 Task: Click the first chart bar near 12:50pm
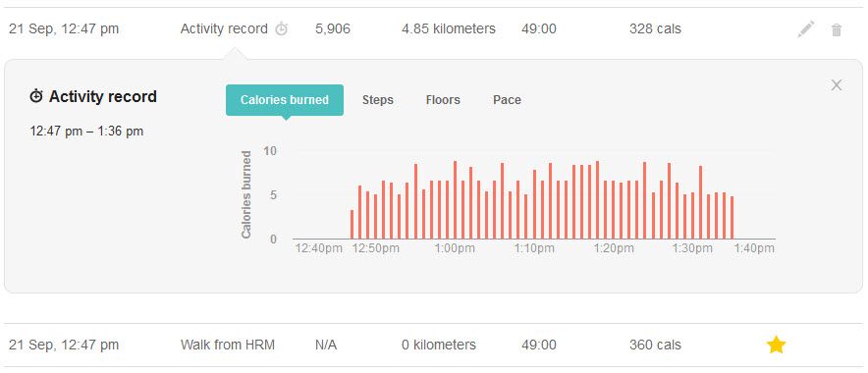click(x=353, y=225)
